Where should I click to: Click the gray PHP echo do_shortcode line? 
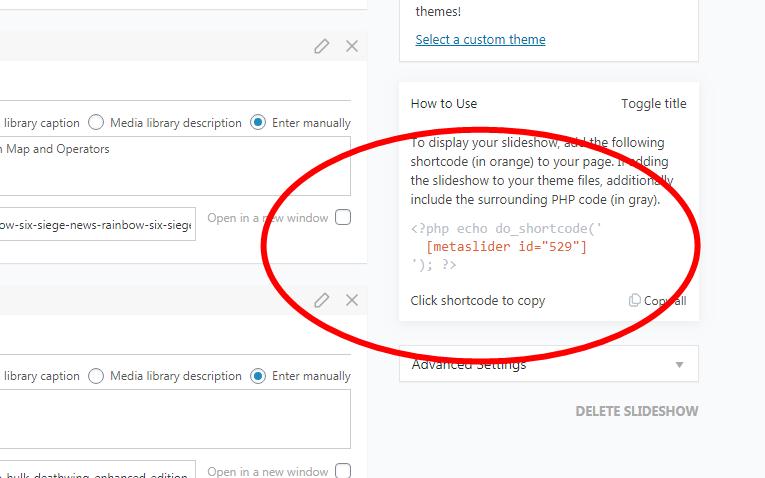(506, 228)
